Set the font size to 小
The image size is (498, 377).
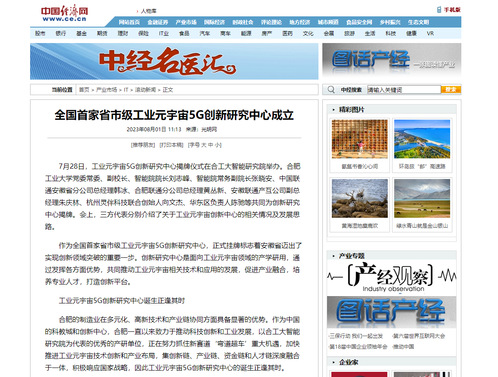(217, 145)
